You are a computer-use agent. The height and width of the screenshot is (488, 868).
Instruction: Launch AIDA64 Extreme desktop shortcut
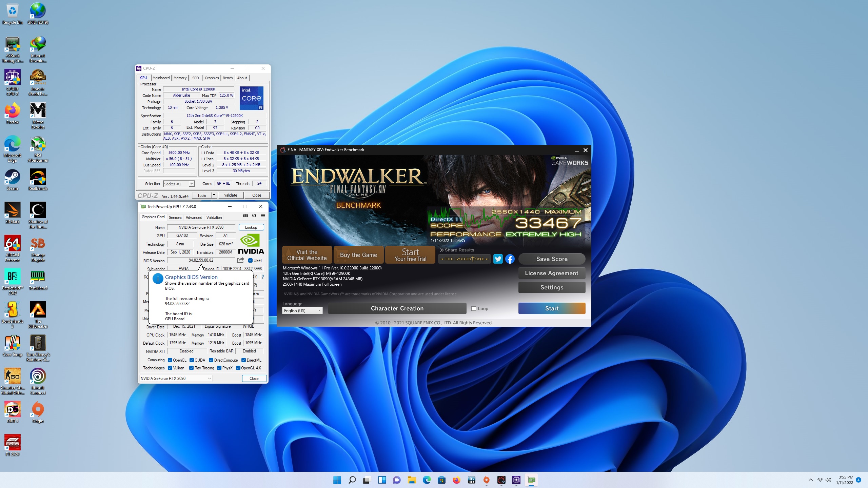pyautogui.click(x=13, y=249)
